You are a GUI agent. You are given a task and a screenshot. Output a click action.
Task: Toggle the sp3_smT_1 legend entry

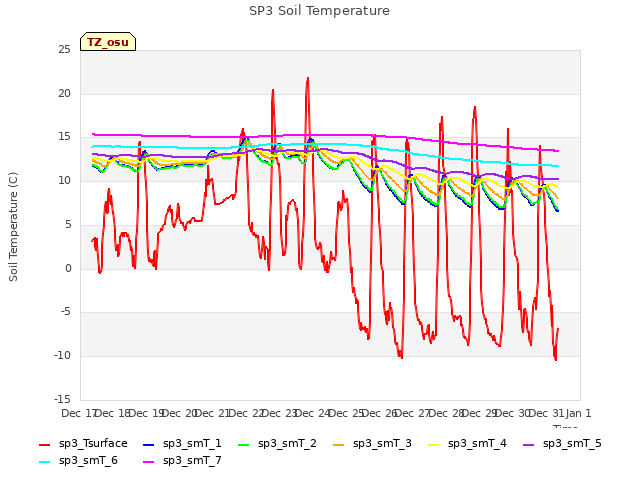[x=182, y=444]
